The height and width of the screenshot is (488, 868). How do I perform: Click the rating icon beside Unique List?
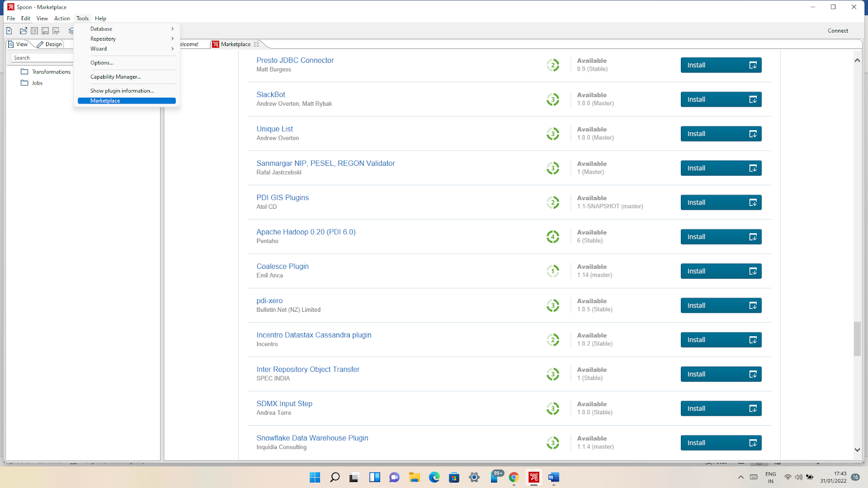pyautogui.click(x=553, y=134)
